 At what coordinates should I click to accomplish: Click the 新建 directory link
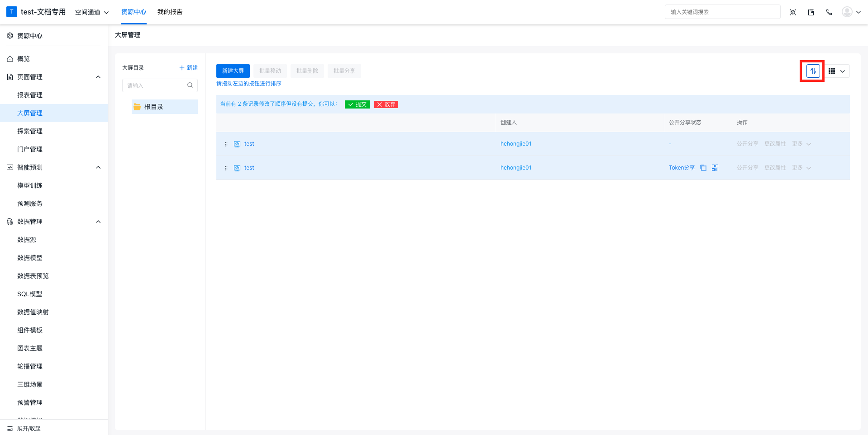(189, 68)
